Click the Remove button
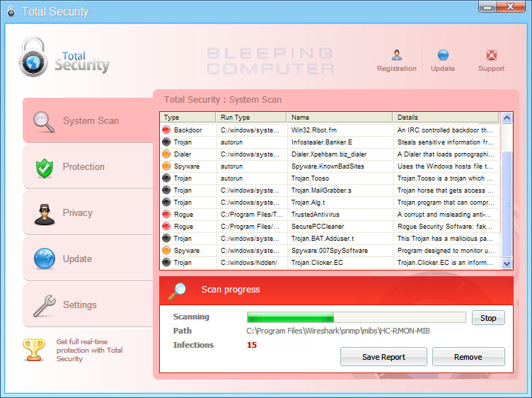 468,356
